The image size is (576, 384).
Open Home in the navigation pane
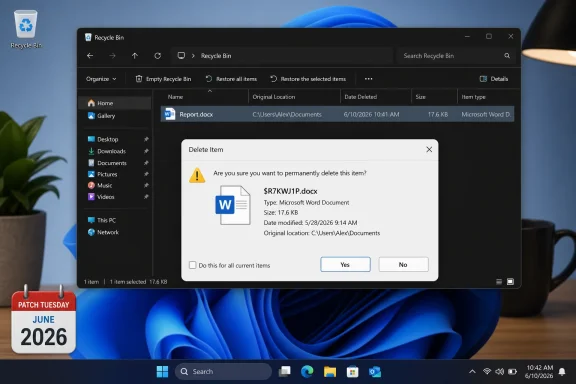(x=115, y=103)
